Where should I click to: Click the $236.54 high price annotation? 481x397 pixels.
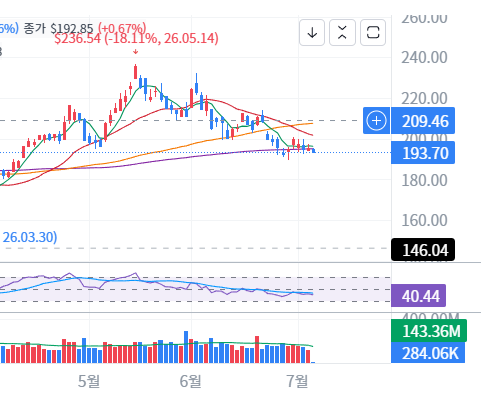pos(136,39)
